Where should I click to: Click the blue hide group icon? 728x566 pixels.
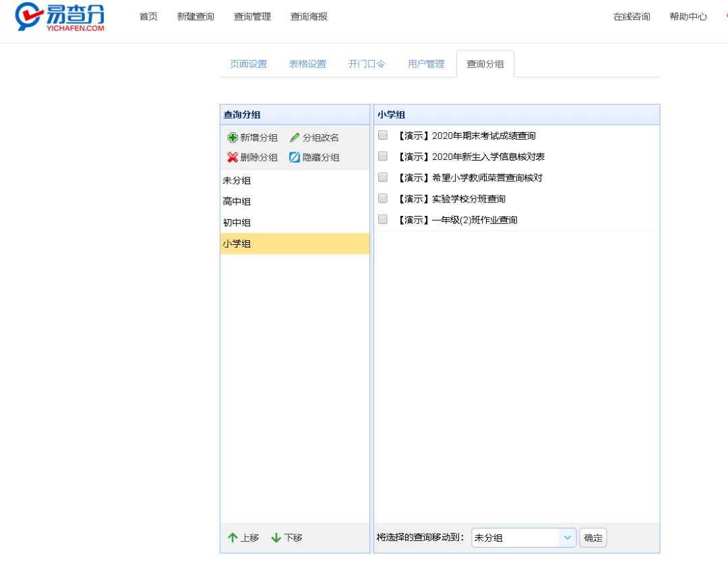coord(295,157)
